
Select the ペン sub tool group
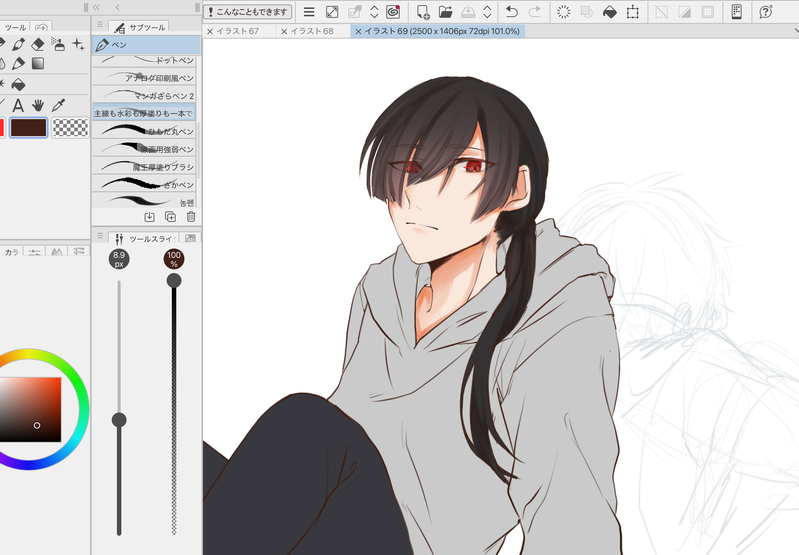(x=147, y=45)
